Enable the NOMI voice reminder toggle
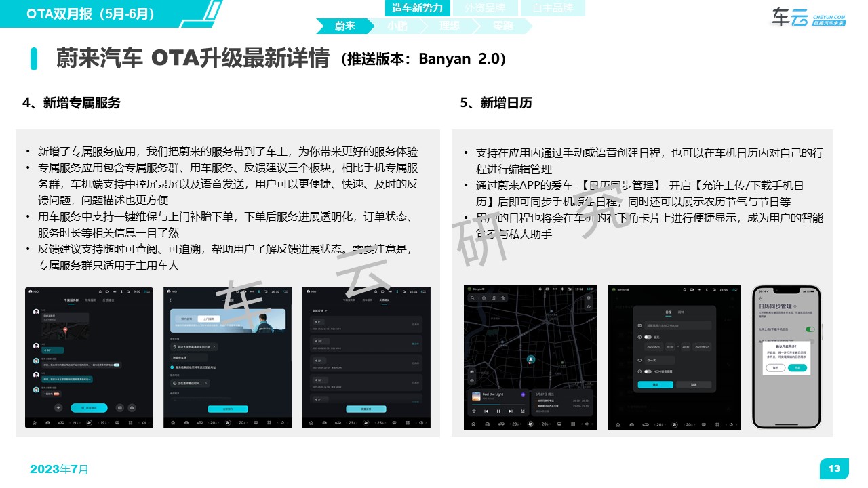 [x=648, y=371]
